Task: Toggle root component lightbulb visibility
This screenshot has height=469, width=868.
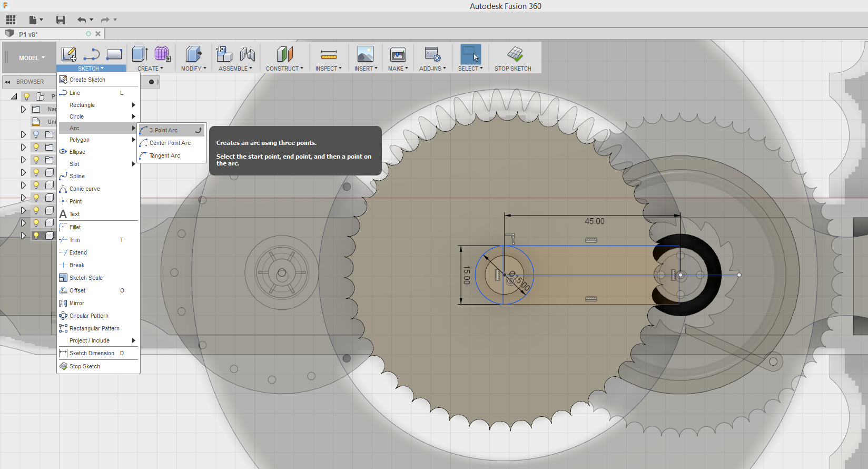Action: click(26, 96)
